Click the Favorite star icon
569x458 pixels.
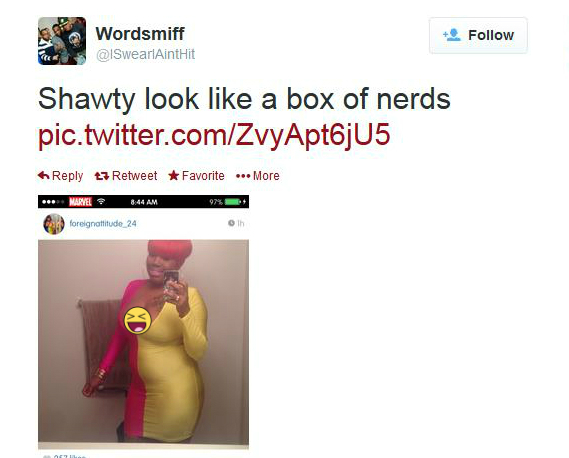tap(173, 175)
